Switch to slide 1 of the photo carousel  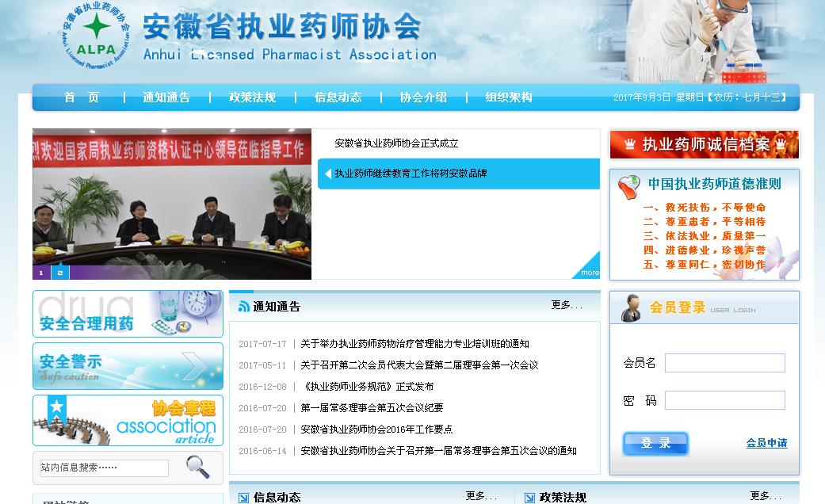pyautogui.click(x=41, y=273)
